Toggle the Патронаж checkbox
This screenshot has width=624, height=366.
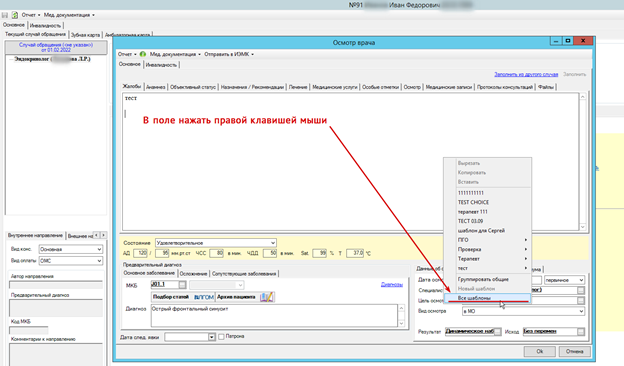pos(221,337)
